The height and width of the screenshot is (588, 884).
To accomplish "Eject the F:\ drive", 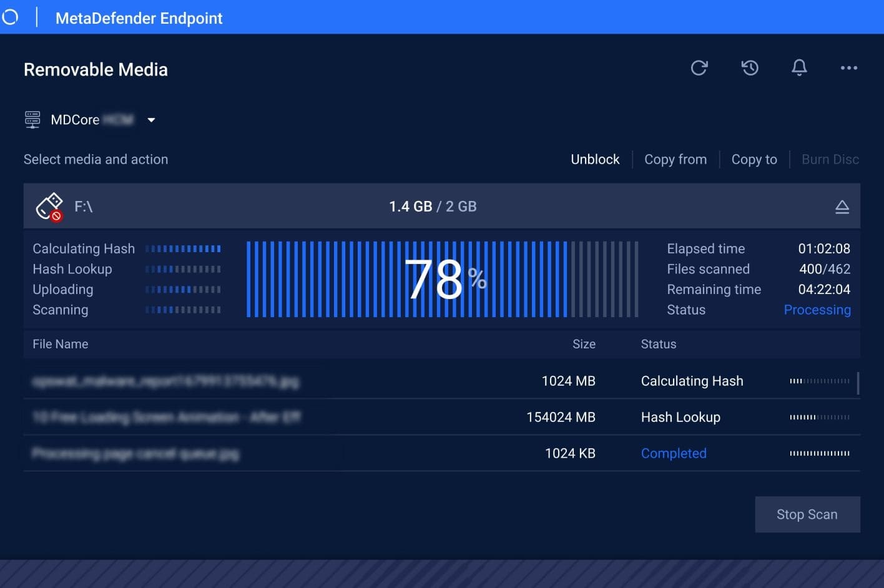I will coord(842,207).
